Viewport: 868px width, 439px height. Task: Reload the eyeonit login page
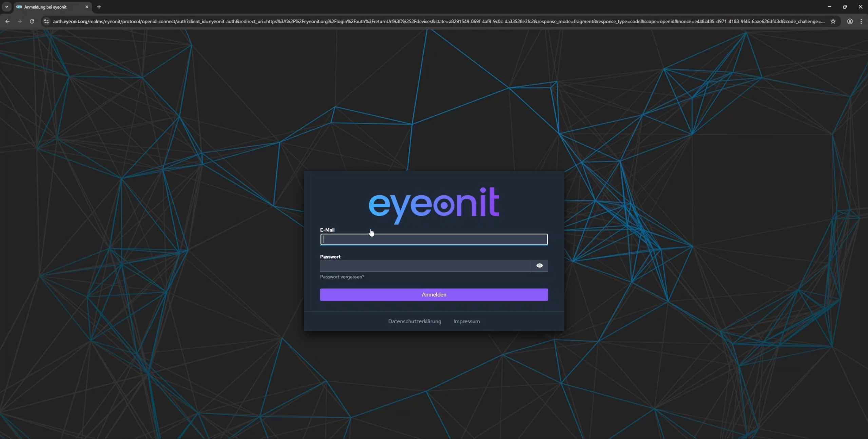pos(32,21)
